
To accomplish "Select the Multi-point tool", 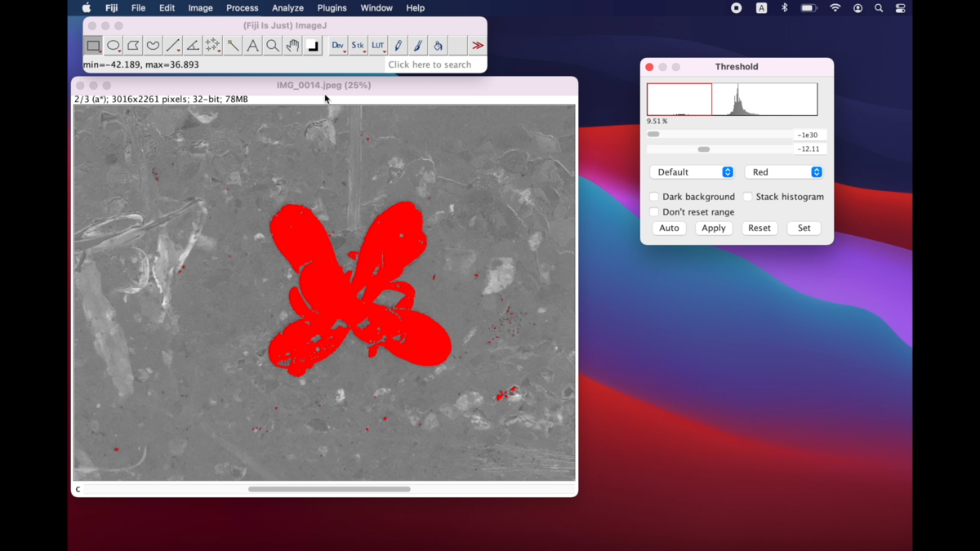I will point(212,46).
